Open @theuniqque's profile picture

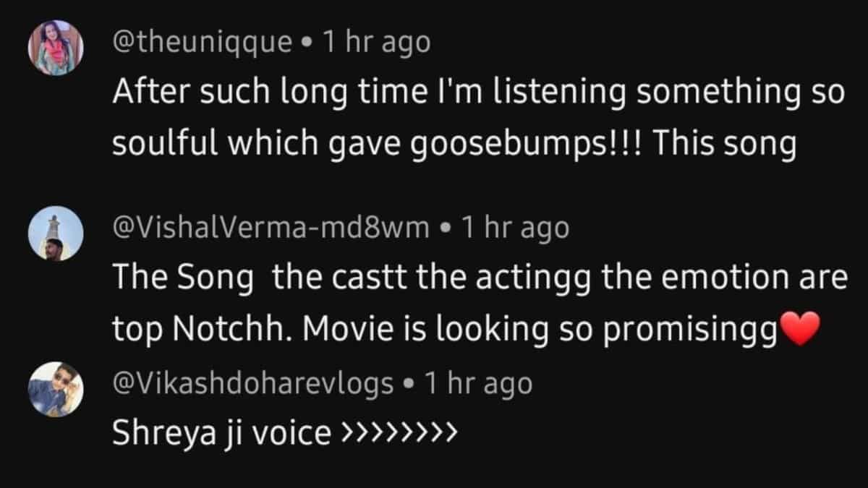(x=56, y=47)
